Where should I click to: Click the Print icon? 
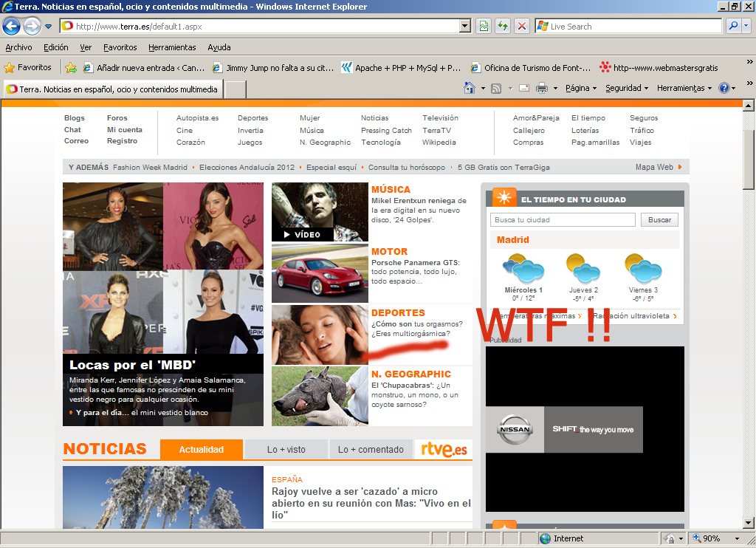[542, 89]
